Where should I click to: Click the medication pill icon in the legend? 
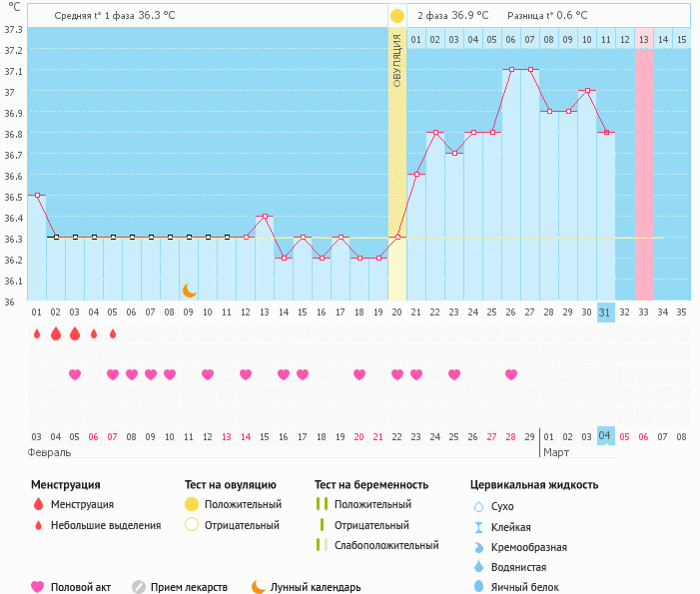(139, 587)
